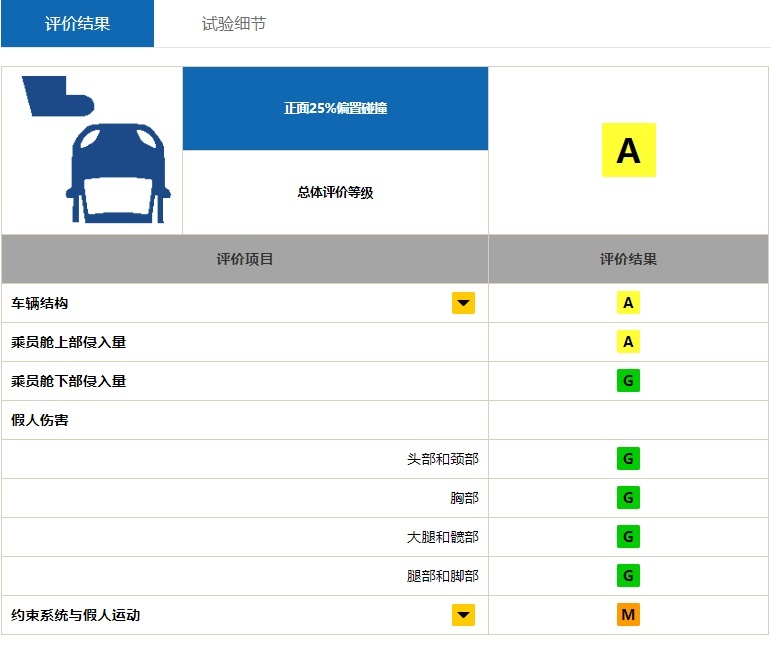Viewport: 776px width, 647px height.
Task: Select the 假人伤害 section label
Action: coord(40,420)
